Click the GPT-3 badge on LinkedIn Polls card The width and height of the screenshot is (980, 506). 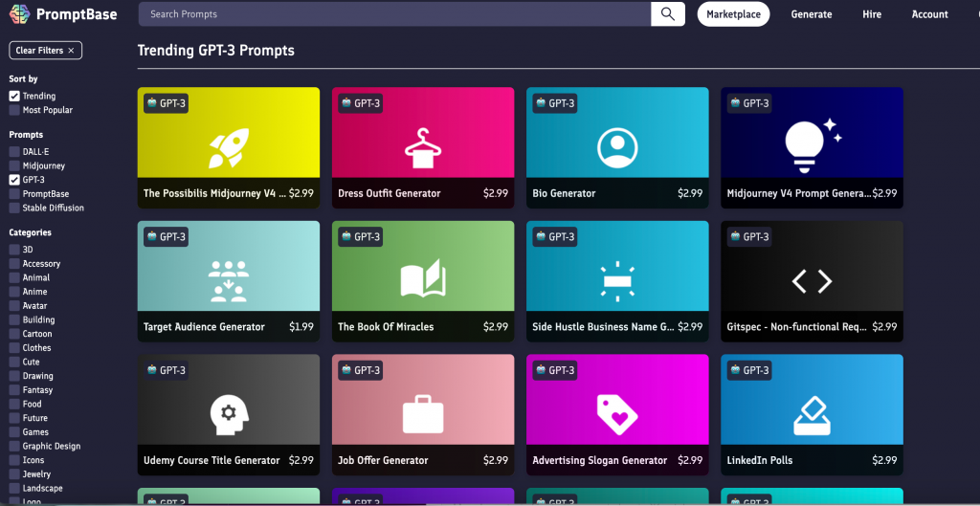[749, 370]
